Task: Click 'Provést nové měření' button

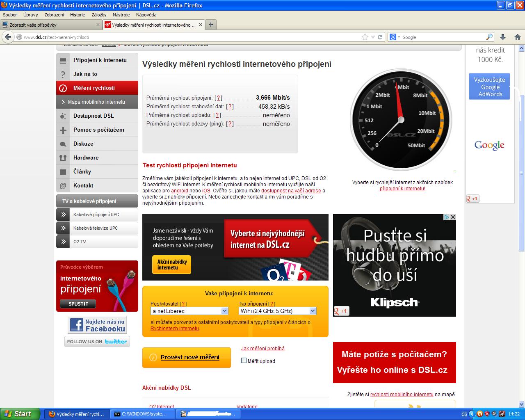Action: [187, 357]
